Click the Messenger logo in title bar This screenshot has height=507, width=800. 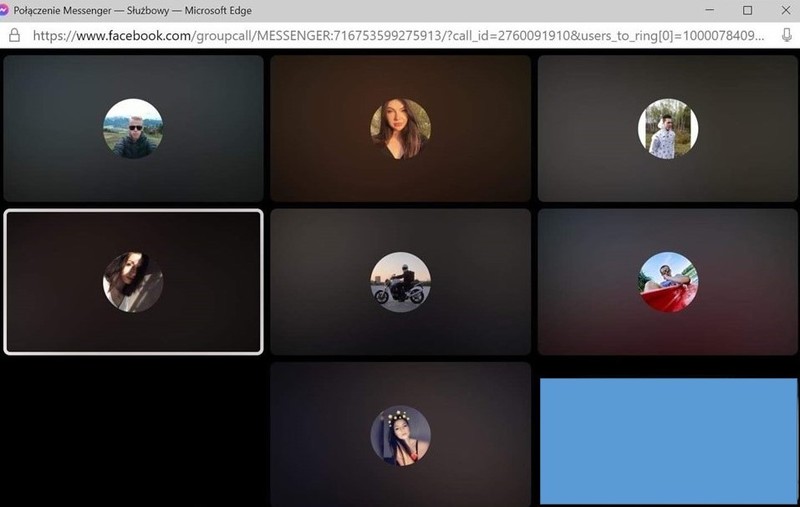click(x=4, y=10)
